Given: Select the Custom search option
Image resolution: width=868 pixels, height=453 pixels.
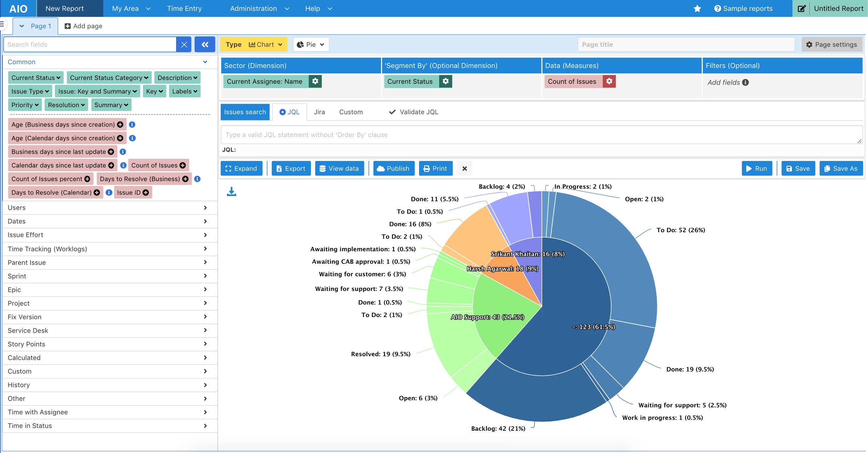Looking at the screenshot, I should pyautogui.click(x=351, y=112).
